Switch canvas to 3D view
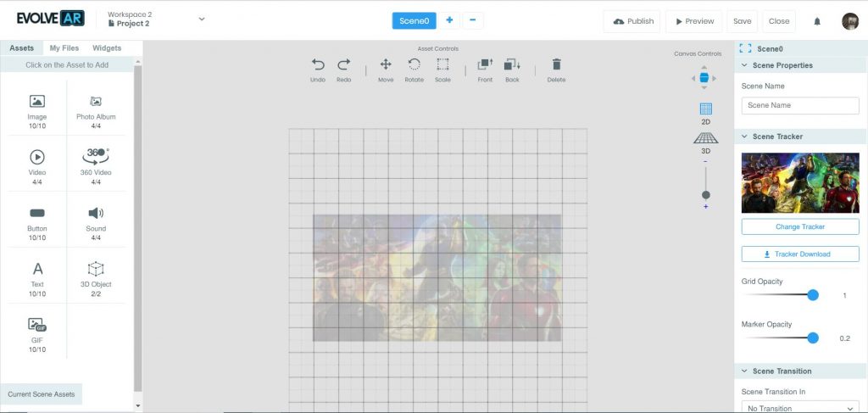This screenshot has height=413, width=868. pos(706,143)
